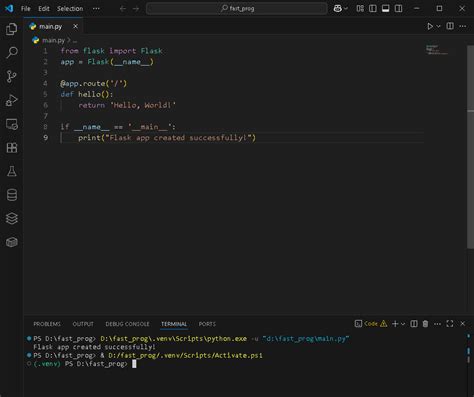Maximize the panel size
This screenshot has height=397, width=474.
point(450,324)
